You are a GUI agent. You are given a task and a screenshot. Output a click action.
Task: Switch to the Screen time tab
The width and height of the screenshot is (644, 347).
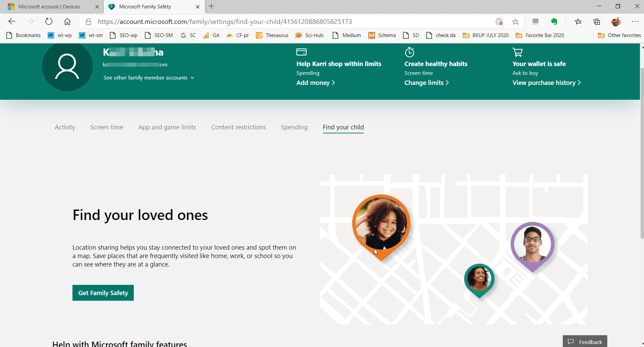click(106, 127)
